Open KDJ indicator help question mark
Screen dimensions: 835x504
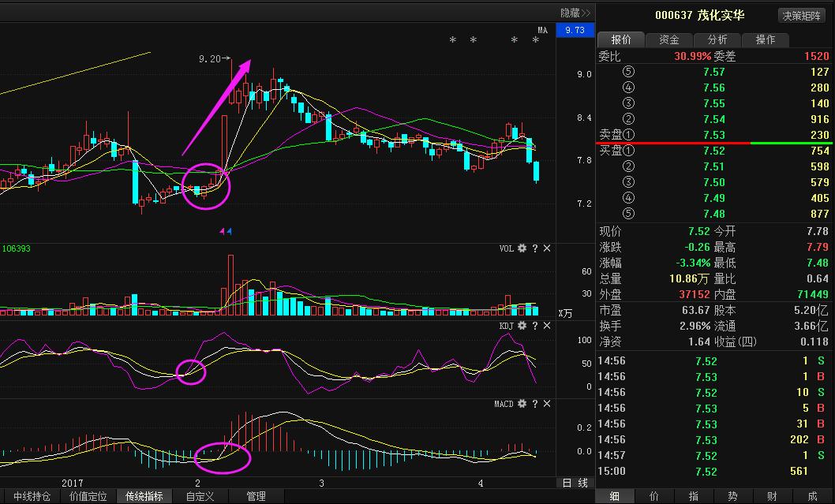pos(534,326)
